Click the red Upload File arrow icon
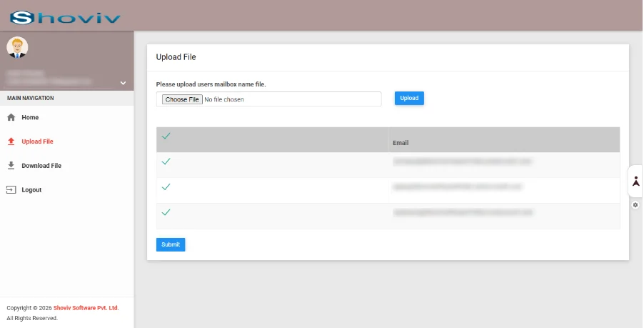The image size is (644, 328). click(11, 141)
